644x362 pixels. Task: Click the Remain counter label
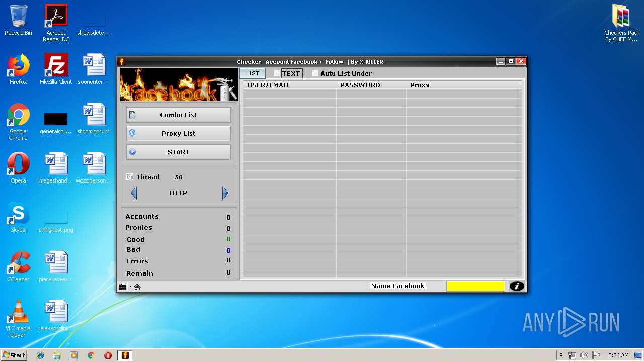click(140, 273)
